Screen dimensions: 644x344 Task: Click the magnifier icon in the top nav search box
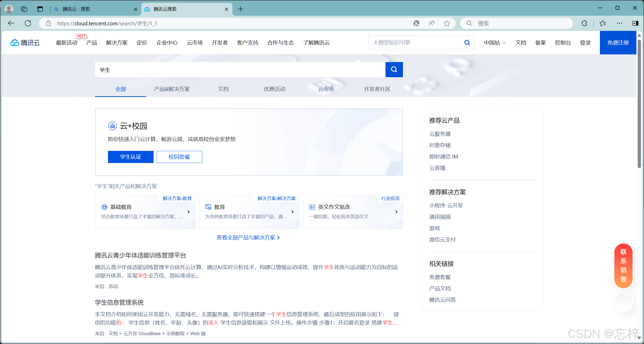click(x=467, y=43)
